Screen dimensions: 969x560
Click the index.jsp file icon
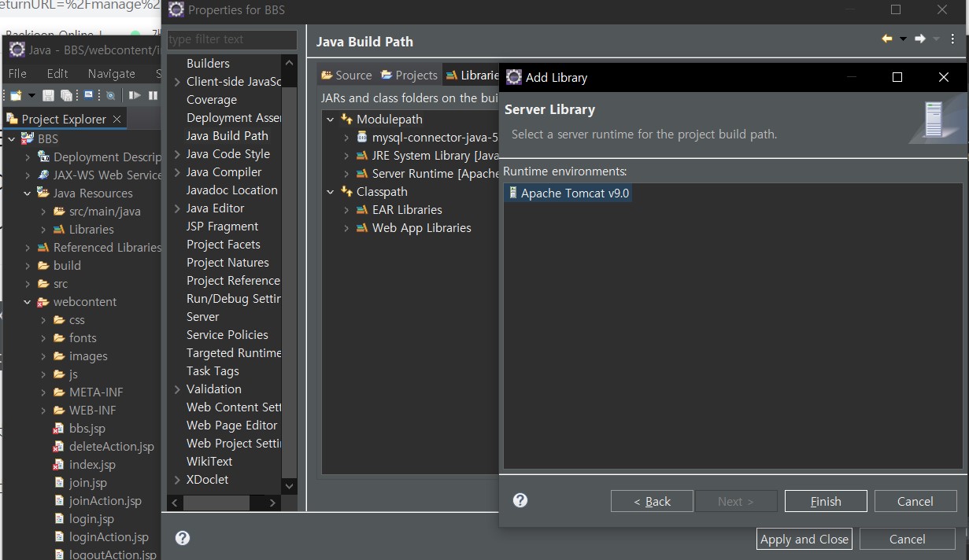[x=58, y=465]
